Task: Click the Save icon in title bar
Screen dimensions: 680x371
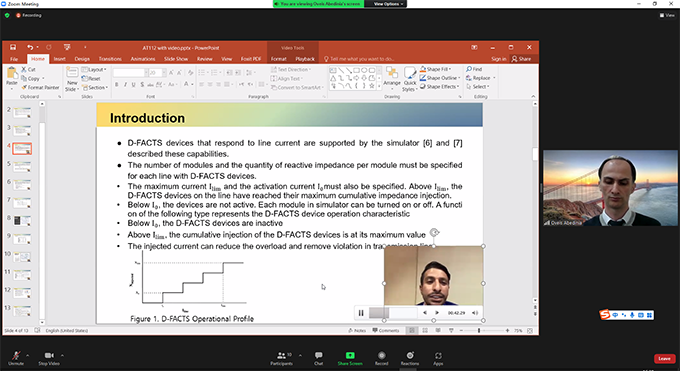Action: pyautogui.click(x=13, y=47)
